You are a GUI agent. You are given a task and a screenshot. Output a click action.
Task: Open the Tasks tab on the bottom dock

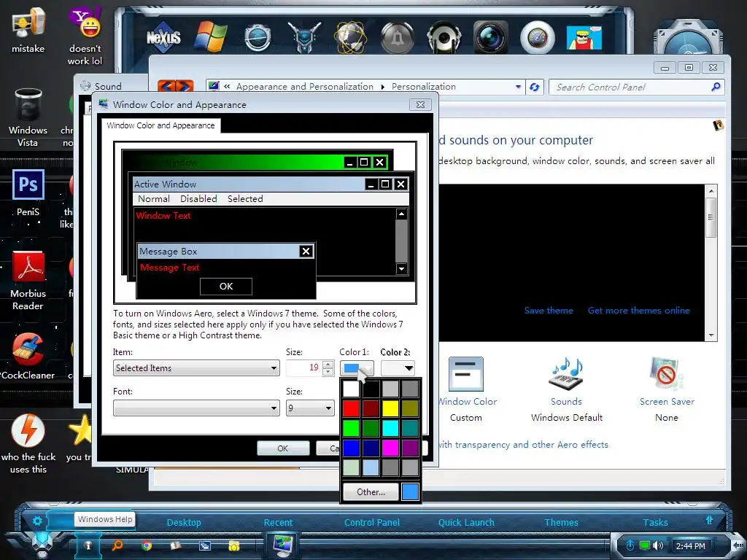[656, 522]
